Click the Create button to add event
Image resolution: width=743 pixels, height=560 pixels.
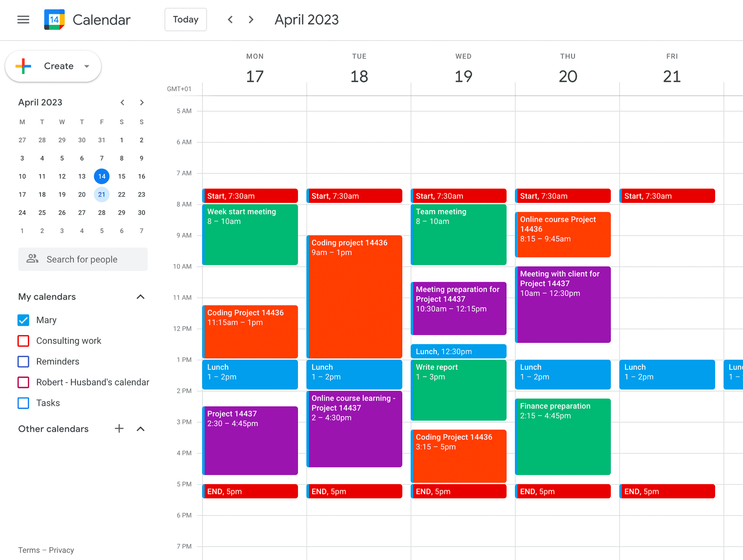pyautogui.click(x=53, y=65)
